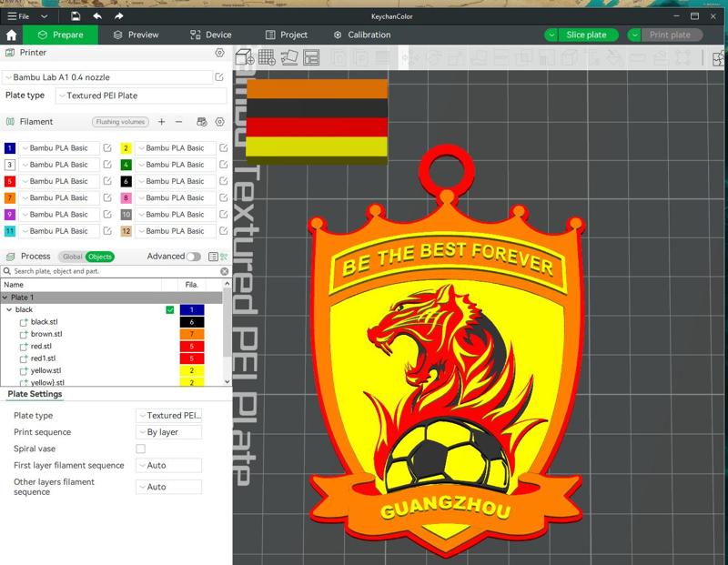This screenshot has width=728, height=565.
Task: Click the AMS filament sync icon
Action: tap(201, 122)
